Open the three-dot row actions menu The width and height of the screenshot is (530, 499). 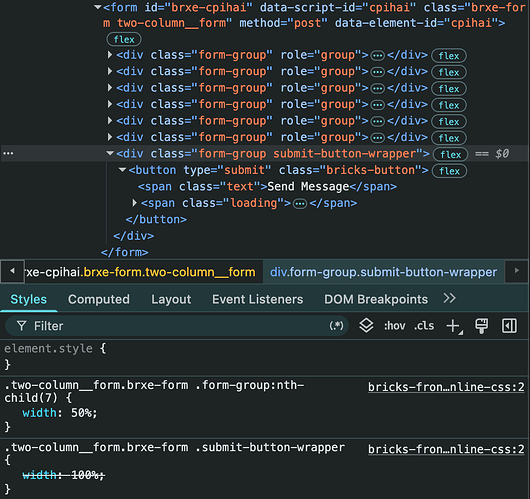point(8,153)
